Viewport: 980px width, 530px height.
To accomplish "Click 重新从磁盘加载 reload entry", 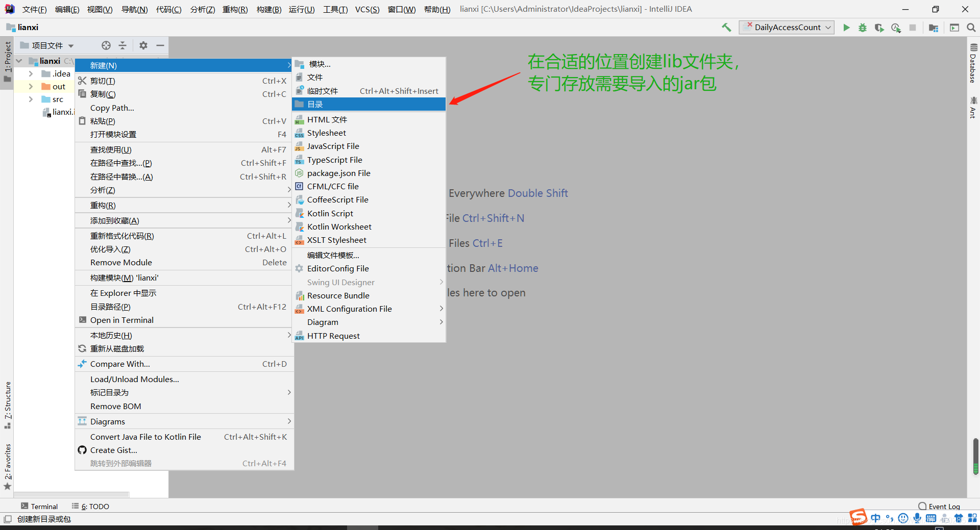I will 184,349.
